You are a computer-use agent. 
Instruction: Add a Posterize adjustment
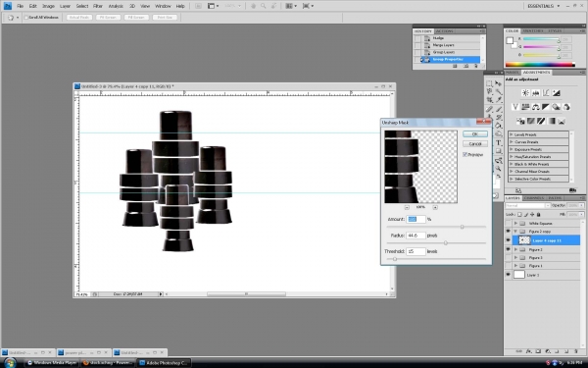pyautogui.click(x=530, y=121)
